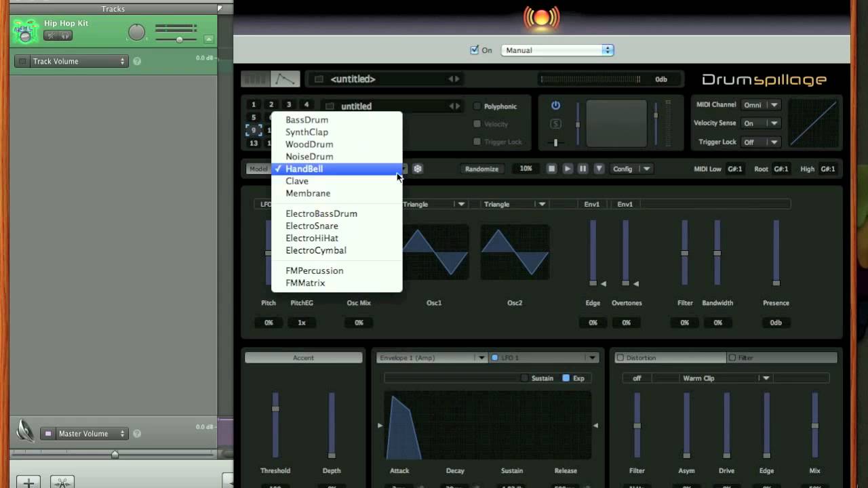Viewport: 868px width, 488px height.
Task: Open the Envelope 1 (Amp) dropdown
Action: click(x=432, y=358)
